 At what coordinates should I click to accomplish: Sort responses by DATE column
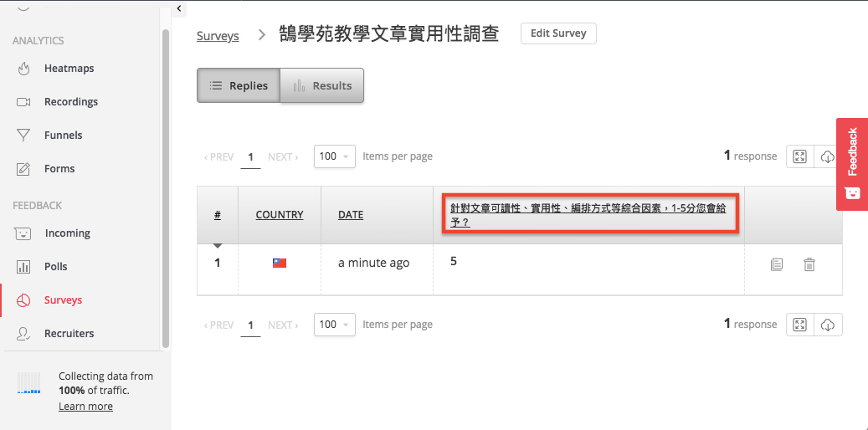[x=351, y=215]
